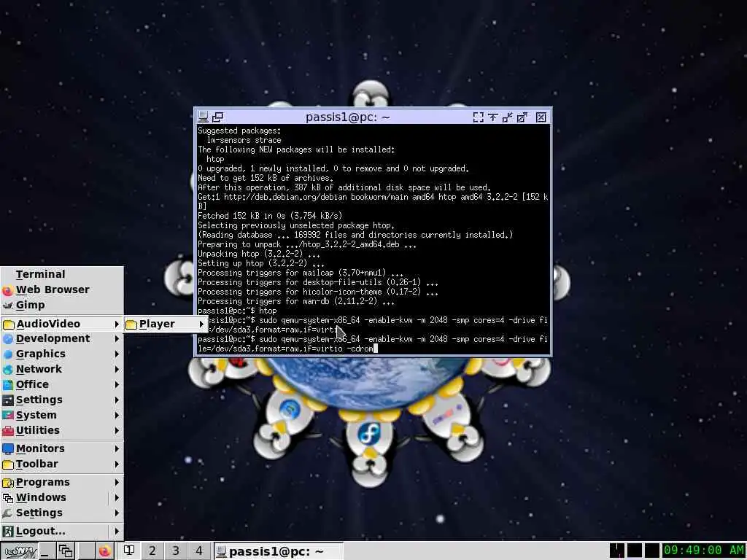Click the Programs folder icon
747x560 pixels.
pyautogui.click(x=7, y=483)
